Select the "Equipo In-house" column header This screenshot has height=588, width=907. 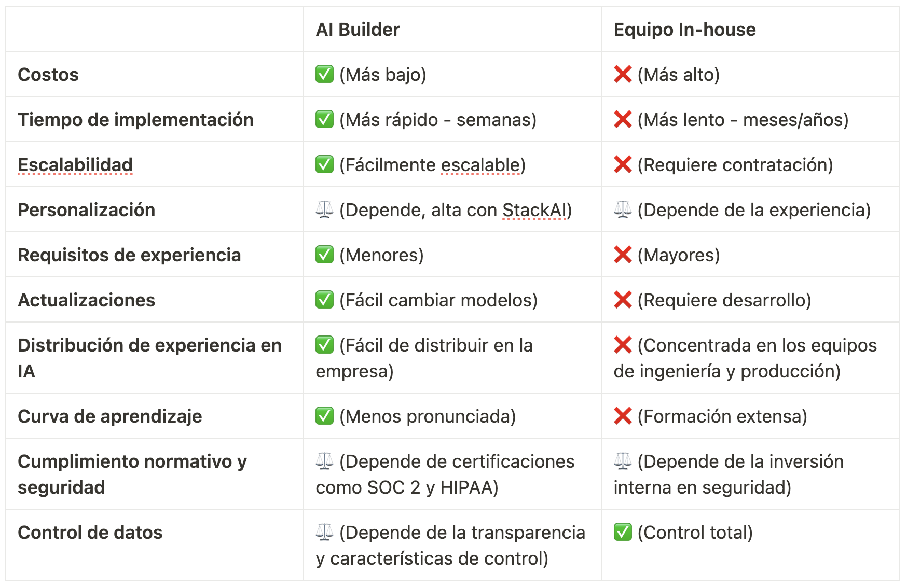pos(684,30)
